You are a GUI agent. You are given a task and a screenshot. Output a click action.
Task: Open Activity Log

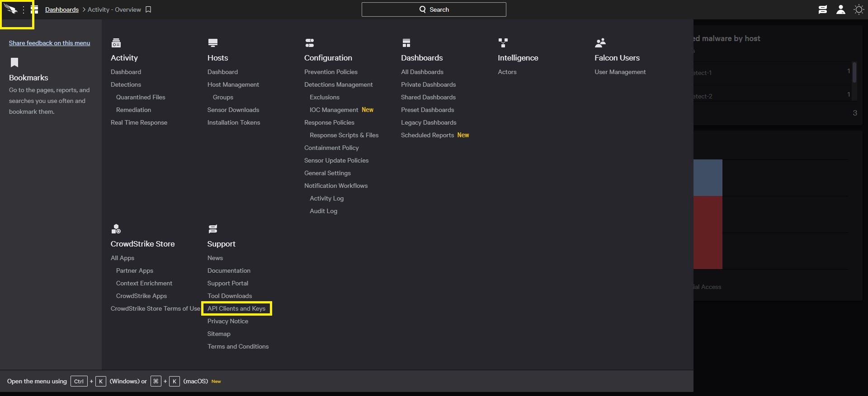click(326, 198)
